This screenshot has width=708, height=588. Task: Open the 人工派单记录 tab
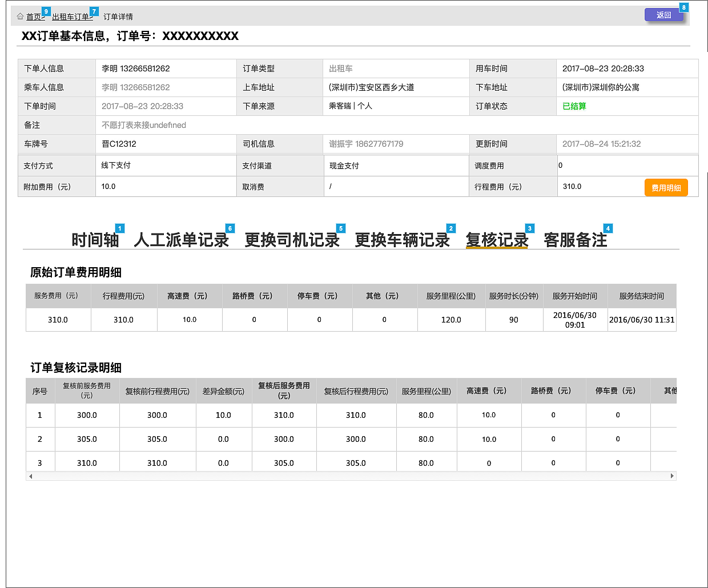click(182, 240)
